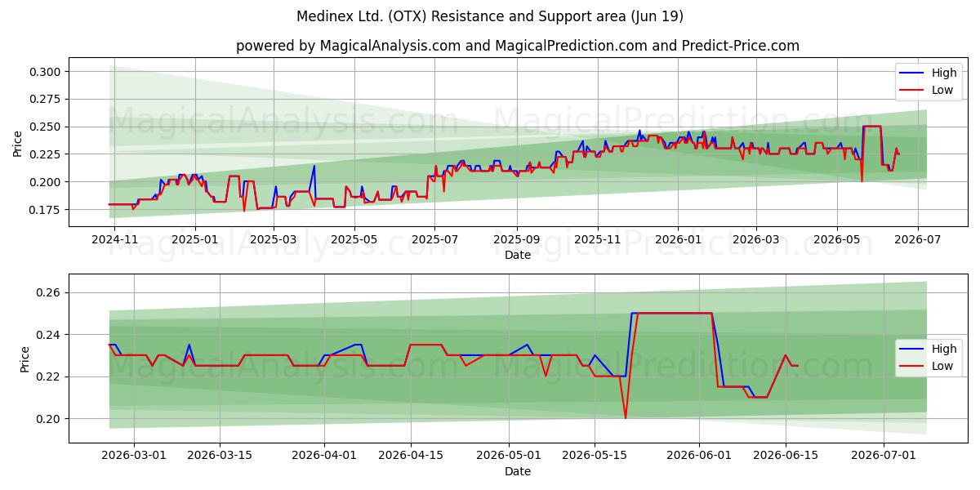Click the '2026-03' date tick

pos(755,240)
